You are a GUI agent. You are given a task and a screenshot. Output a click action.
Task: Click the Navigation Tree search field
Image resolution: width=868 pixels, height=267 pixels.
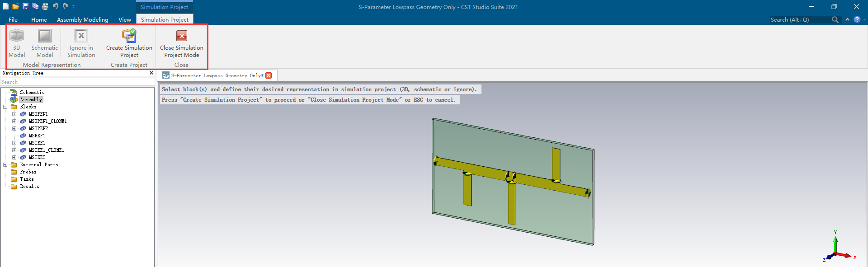click(77, 82)
